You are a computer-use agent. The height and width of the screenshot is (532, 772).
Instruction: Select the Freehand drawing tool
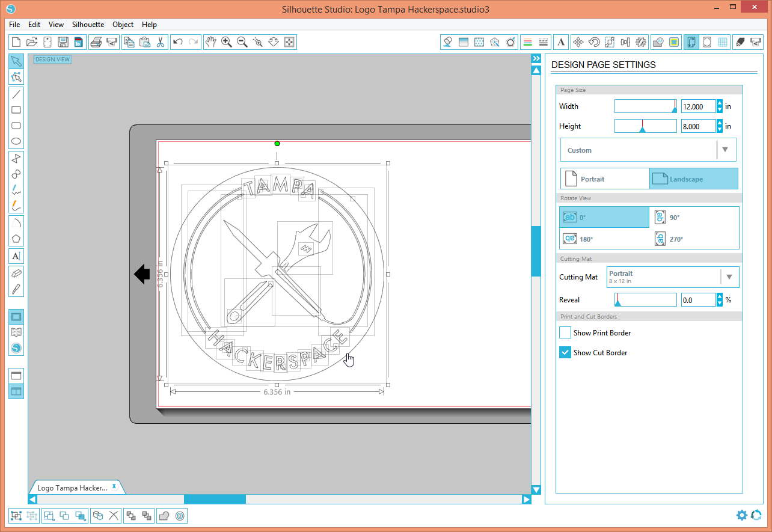pos(16,188)
